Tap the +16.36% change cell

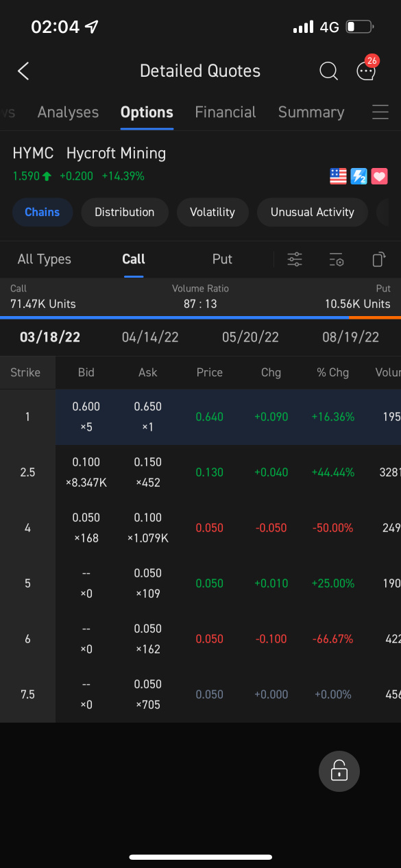(333, 417)
